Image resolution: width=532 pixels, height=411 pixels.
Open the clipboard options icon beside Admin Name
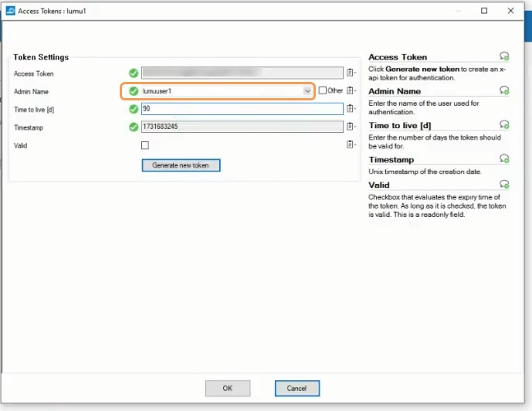[x=350, y=91]
